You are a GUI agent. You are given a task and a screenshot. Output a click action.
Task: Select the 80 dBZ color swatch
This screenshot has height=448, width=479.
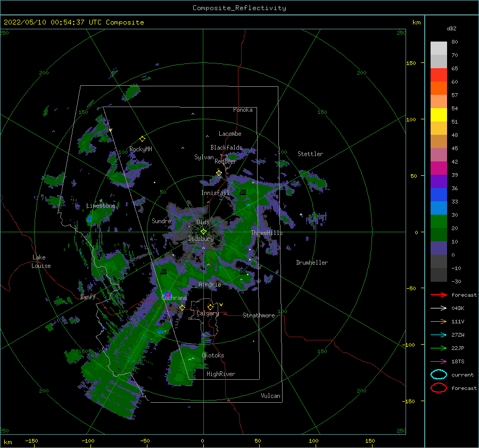pyautogui.click(x=439, y=48)
